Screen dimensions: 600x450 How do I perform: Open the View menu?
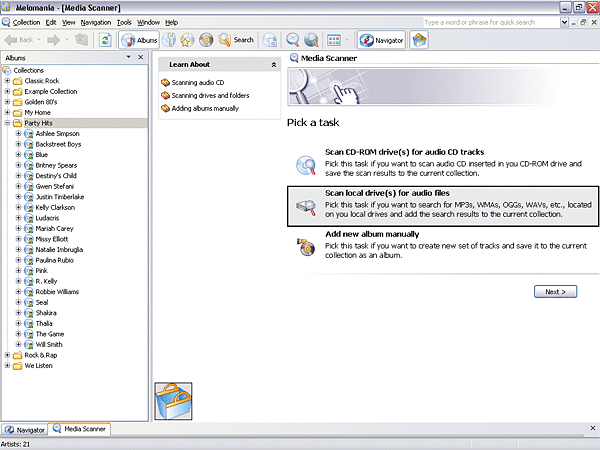pyautogui.click(x=68, y=22)
